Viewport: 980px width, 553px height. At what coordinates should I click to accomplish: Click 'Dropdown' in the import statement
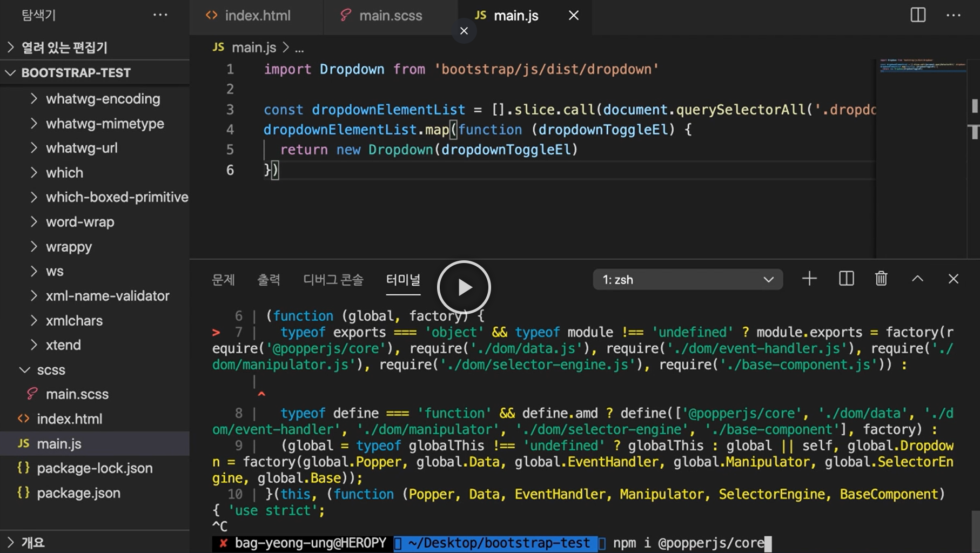(x=352, y=69)
